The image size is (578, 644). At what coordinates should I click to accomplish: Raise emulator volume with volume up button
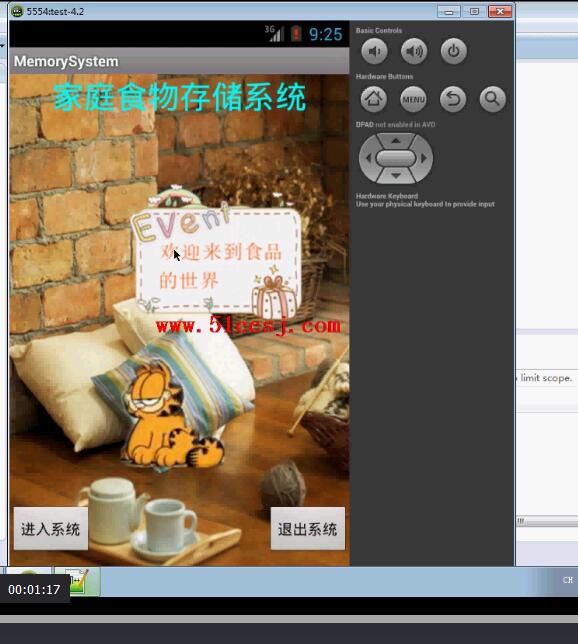[x=414, y=51]
